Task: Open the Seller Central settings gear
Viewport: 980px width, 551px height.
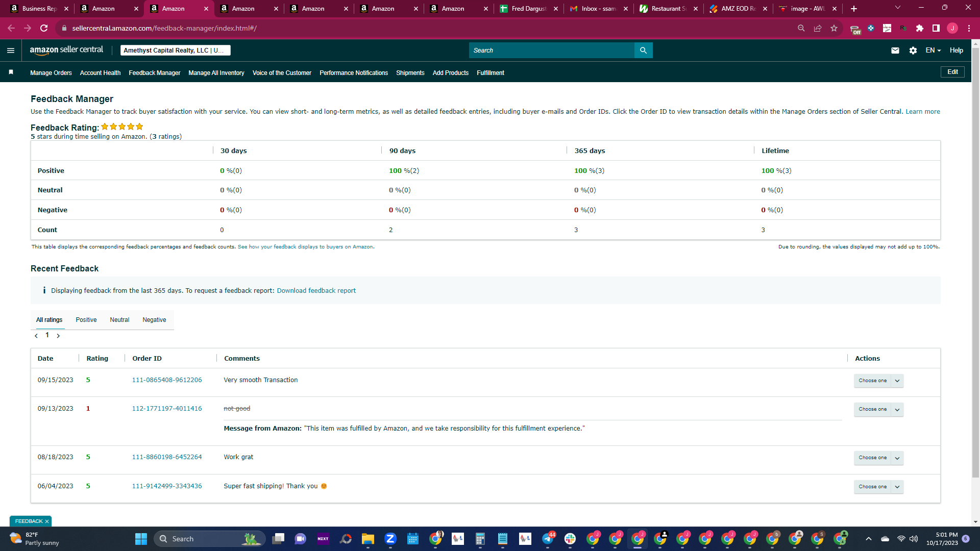Action: click(913, 51)
